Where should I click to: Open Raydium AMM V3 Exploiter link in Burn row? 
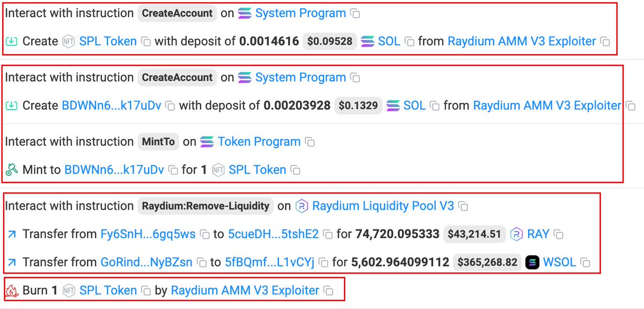coord(245,290)
